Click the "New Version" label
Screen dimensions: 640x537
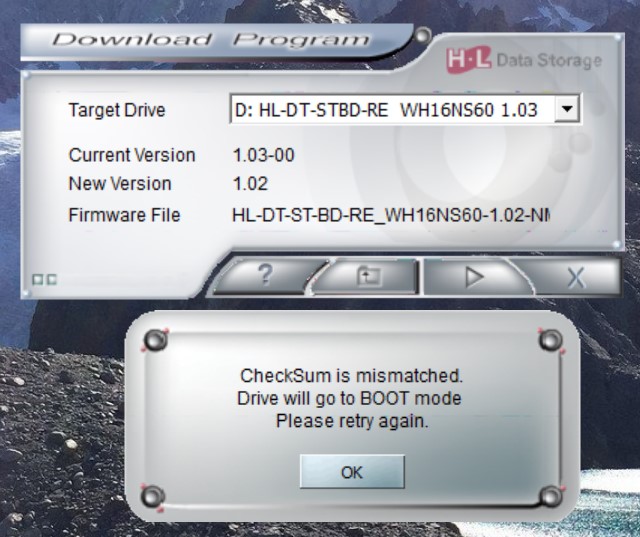pyautogui.click(x=120, y=184)
